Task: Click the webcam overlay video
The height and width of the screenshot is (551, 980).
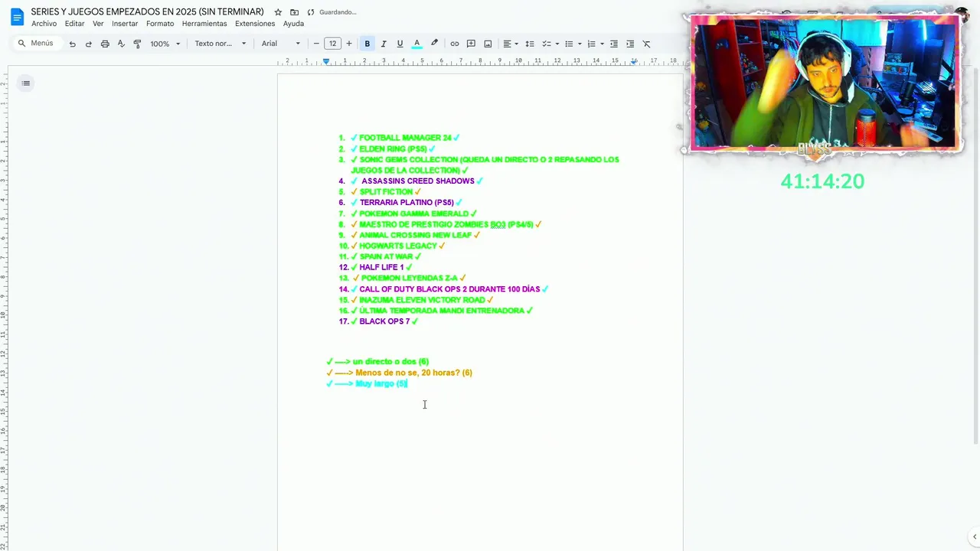Action: coord(824,83)
